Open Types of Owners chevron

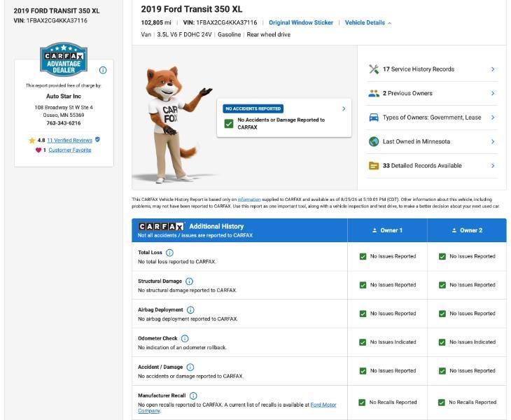click(493, 118)
